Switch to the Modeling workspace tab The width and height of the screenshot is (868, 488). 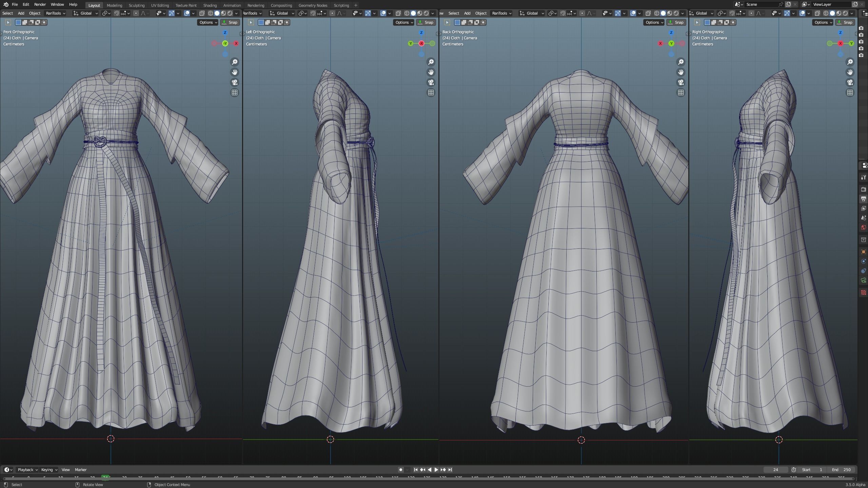coord(114,5)
